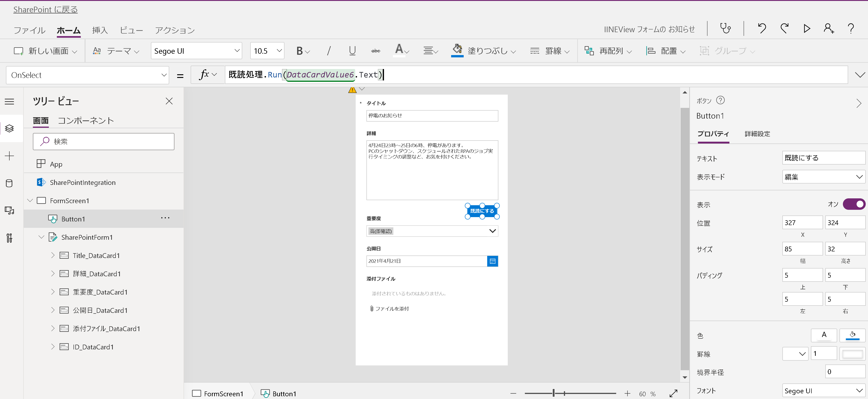Click the fit-to-window expand icon
This screenshot has height=399, width=868.
click(673, 393)
